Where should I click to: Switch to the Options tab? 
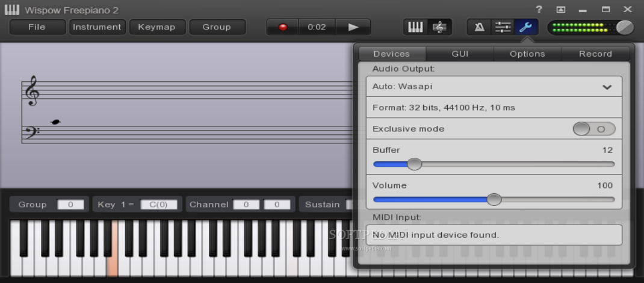(x=527, y=54)
